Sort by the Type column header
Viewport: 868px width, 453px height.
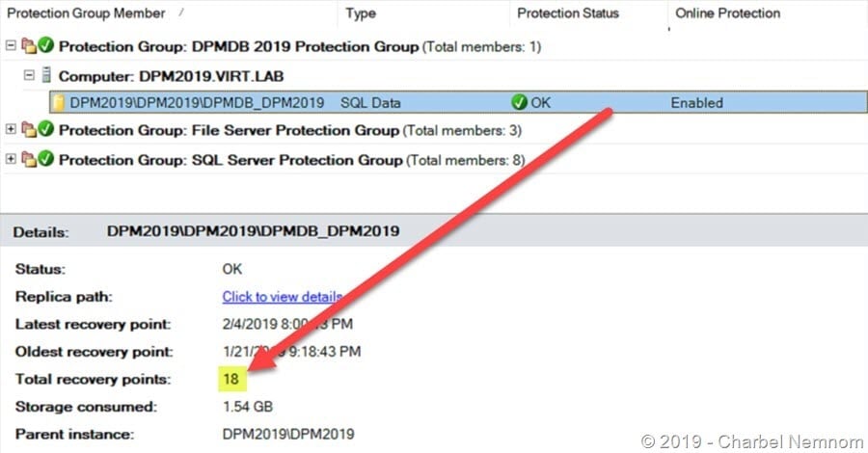[x=361, y=13]
